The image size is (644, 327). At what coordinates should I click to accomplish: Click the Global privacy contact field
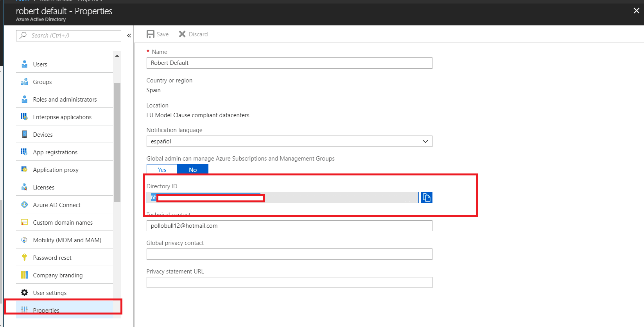(x=289, y=254)
